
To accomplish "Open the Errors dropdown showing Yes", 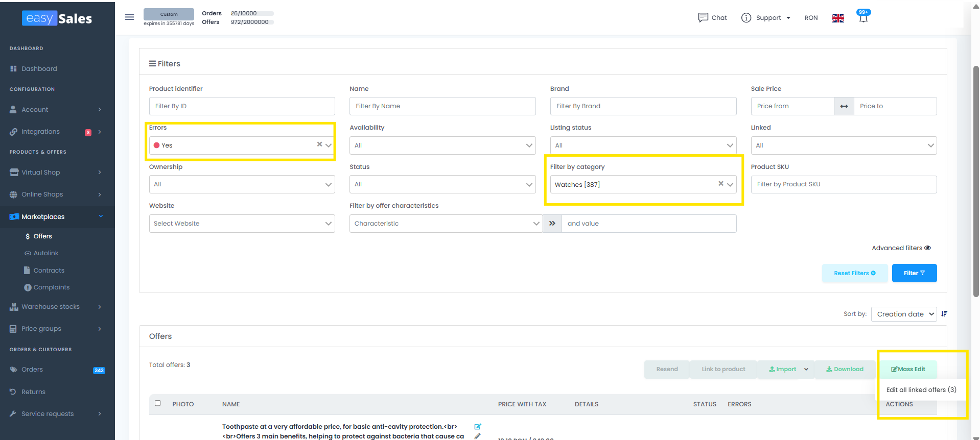I will pyautogui.click(x=242, y=145).
